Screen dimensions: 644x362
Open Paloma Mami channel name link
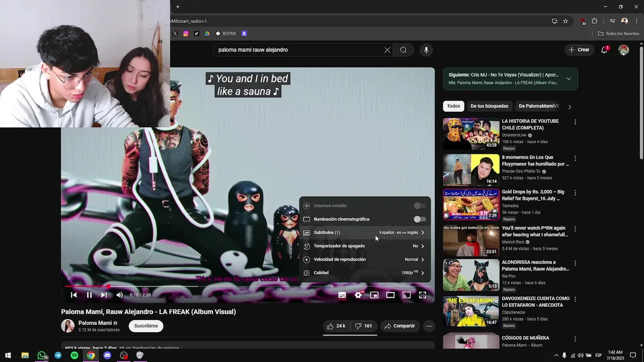tap(95, 323)
